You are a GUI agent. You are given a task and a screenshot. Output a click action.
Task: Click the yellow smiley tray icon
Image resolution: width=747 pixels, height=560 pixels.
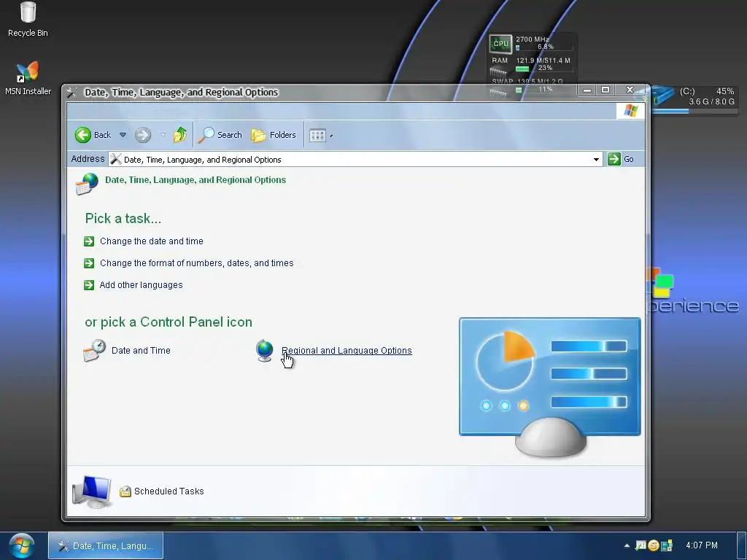pos(654,545)
